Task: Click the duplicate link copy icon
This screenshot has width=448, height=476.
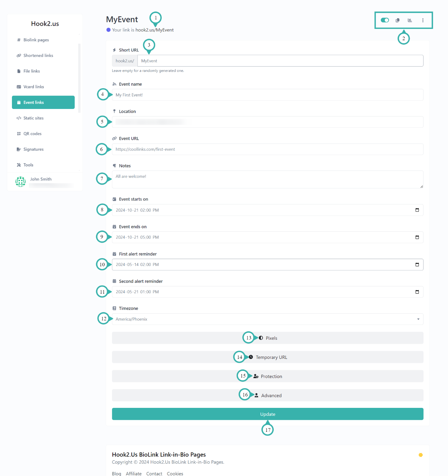Action: [397, 20]
